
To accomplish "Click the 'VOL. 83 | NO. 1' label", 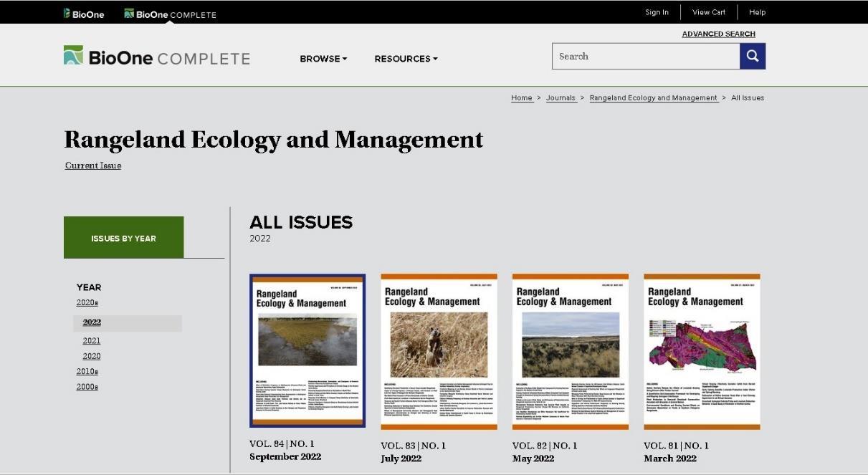I will click(x=414, y=446).
